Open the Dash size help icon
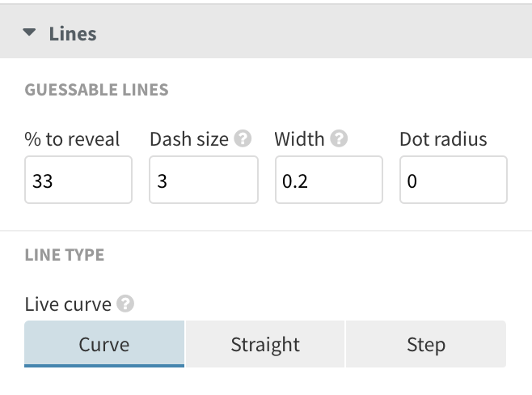 tap(243, 138)
